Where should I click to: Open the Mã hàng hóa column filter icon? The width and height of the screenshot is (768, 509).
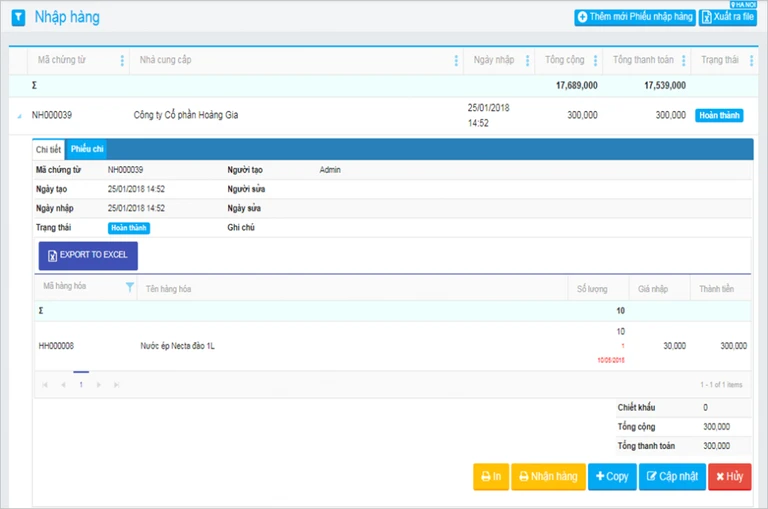130,287
